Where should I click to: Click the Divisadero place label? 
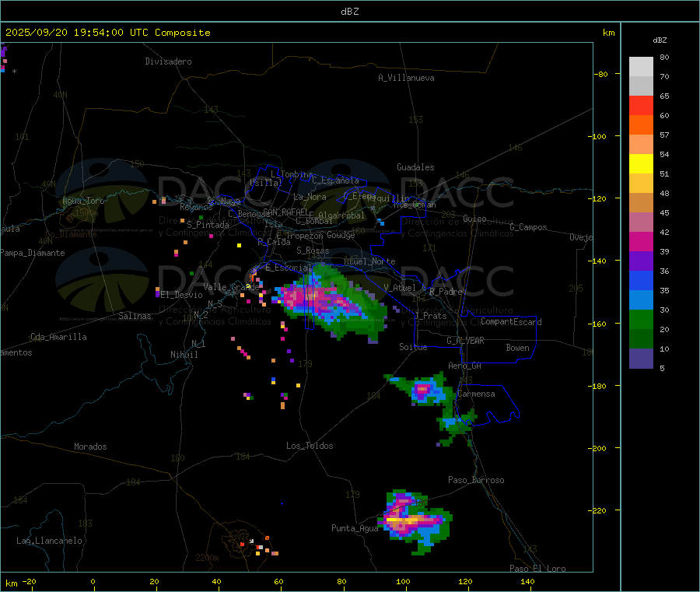[168, 61]
